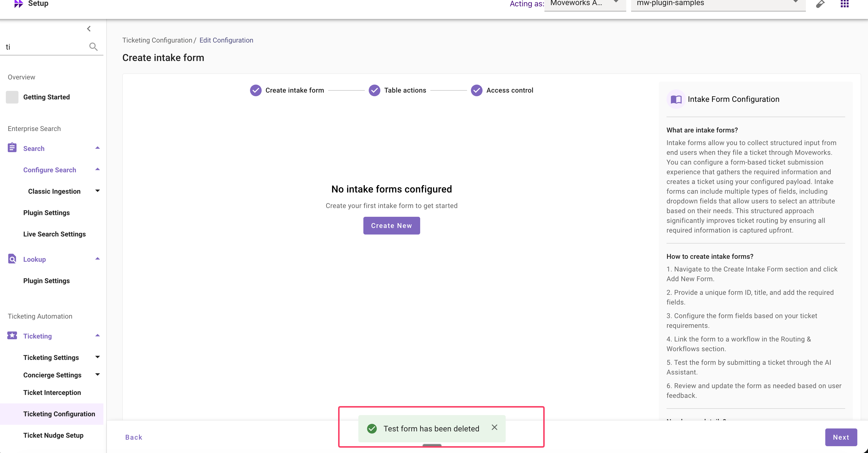The image size is (868, 453).
Task: Click the sidebar search magnifier icon
Action: point(93,47)
